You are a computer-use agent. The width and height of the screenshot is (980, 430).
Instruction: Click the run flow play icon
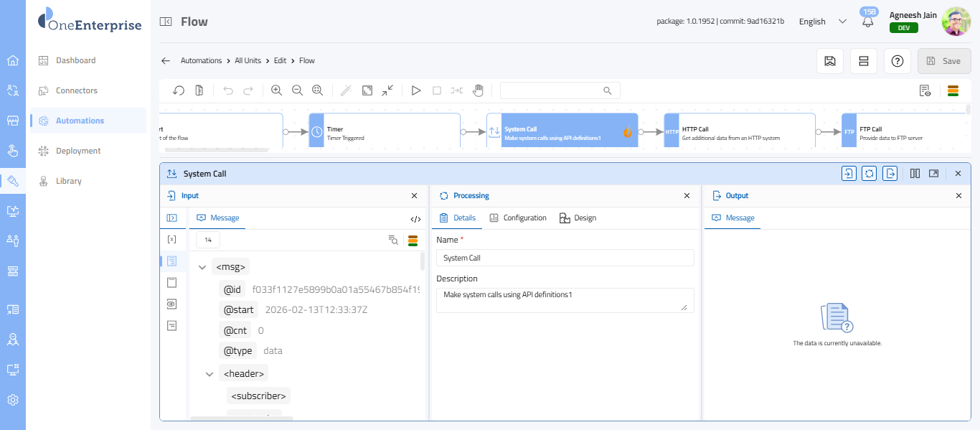point(415,90)
